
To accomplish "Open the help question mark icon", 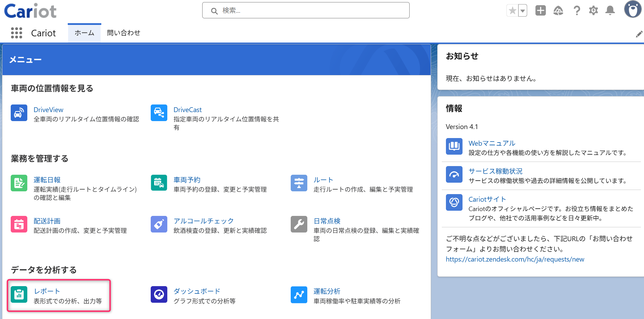I will (577, 11).
